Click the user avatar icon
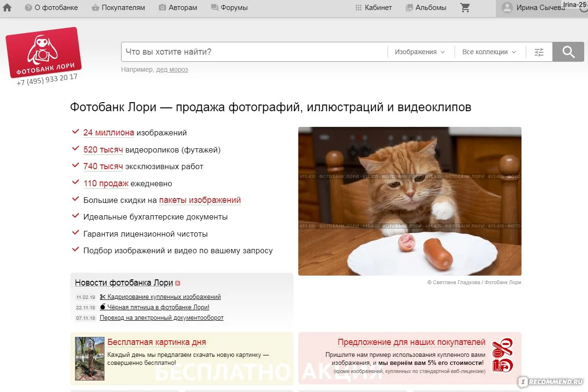This screenshot has width=588, height=392. click(507, 8)
